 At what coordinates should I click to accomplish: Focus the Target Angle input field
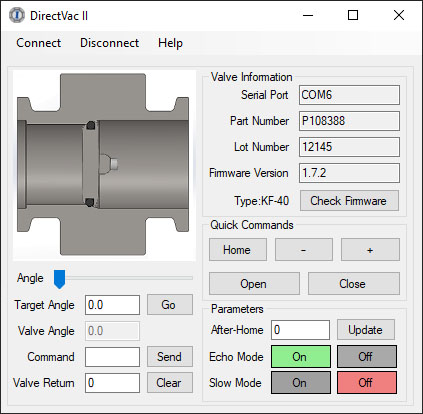112,305
